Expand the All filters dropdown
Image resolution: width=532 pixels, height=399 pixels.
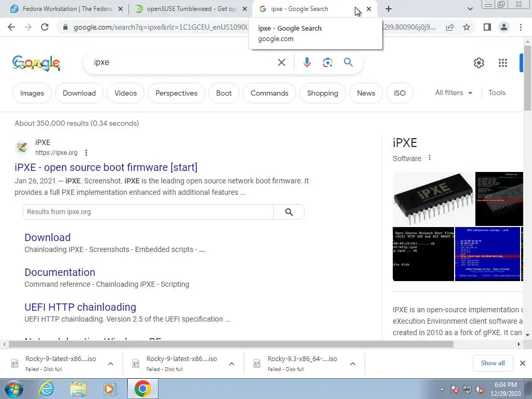coord(454,92)
